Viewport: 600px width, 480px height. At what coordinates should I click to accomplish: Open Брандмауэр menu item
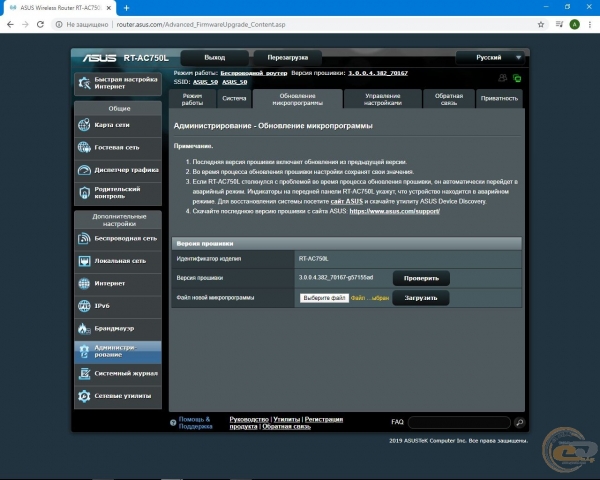click(118, 328)
